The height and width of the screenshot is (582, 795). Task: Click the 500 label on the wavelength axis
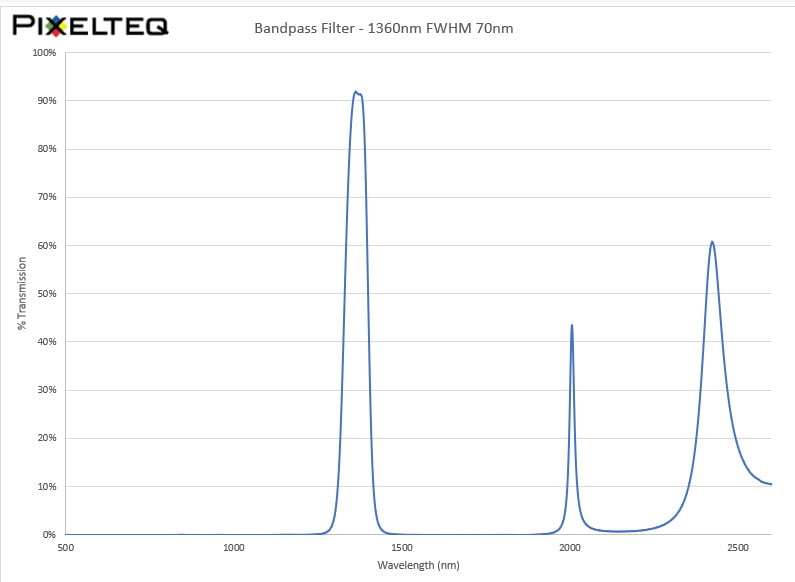(66, 548)
